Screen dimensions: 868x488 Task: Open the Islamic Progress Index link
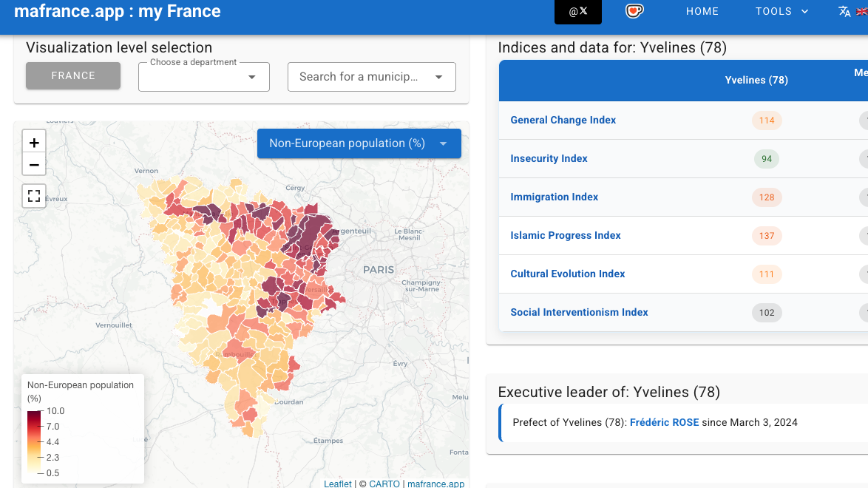(566, 235)
